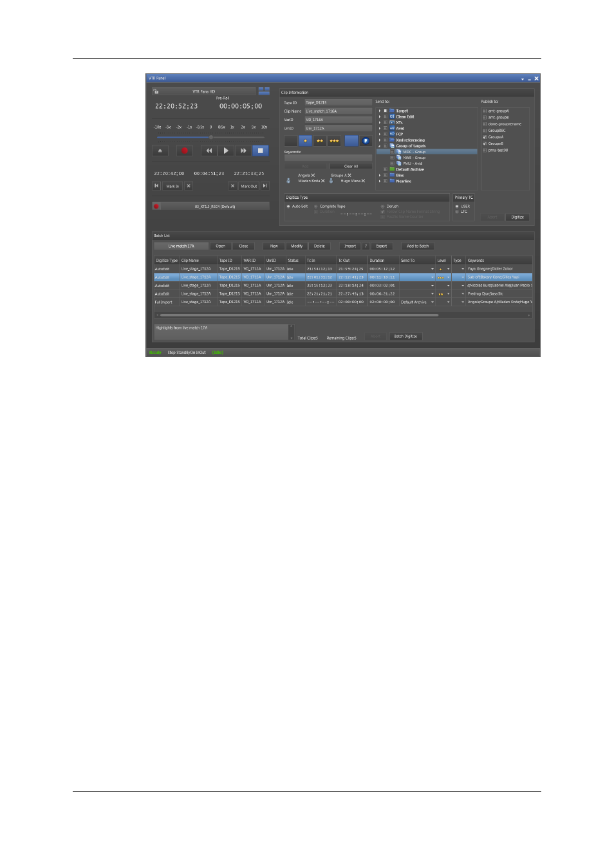Image resolution: width=614 pixels, height=868 pixels.
Task: Click the Mark In button
Action: coord(172,186)
